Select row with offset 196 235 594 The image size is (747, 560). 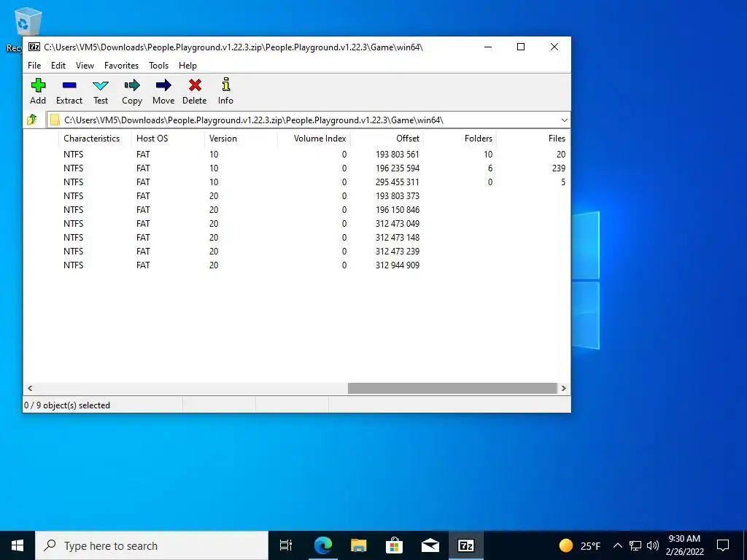point(296,168)
